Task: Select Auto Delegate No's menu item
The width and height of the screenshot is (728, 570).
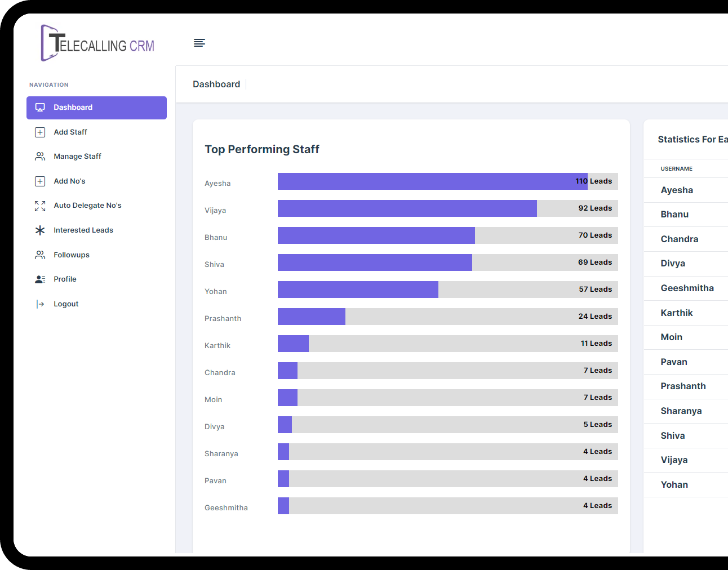Action: click(96, 206)
